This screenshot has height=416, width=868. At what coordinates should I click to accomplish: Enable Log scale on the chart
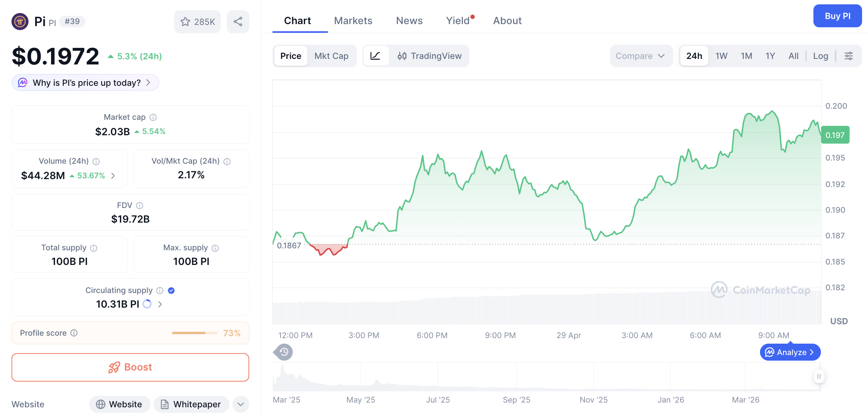(821, 56)
